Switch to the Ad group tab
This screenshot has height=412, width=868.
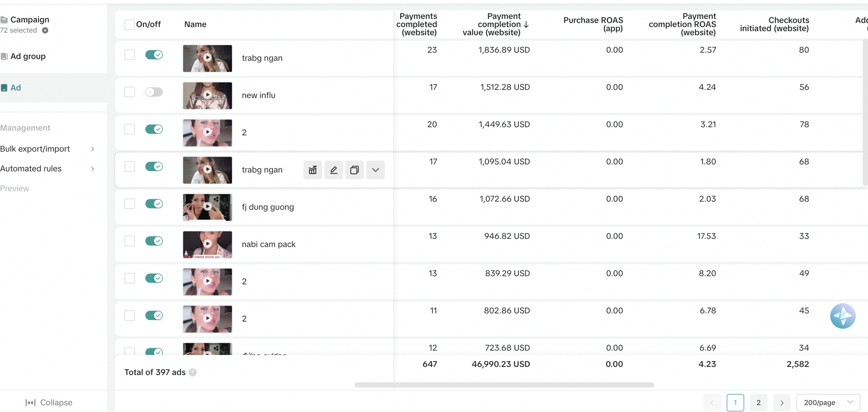point(28,56)
